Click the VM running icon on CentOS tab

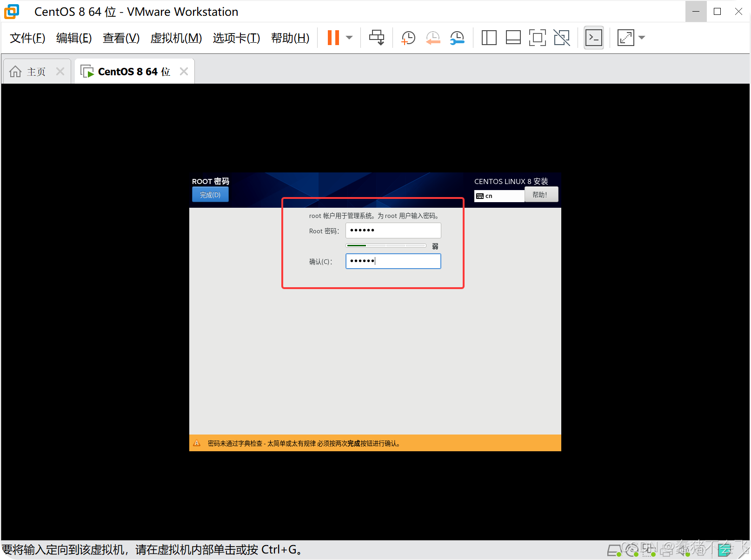[87, 72]
